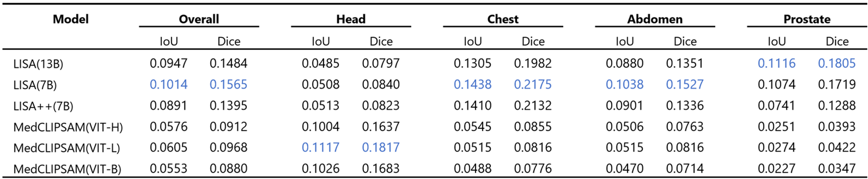This screenshot has height=179, width=868.
Task: Select the Abdomen column group header
Action: 655,19
